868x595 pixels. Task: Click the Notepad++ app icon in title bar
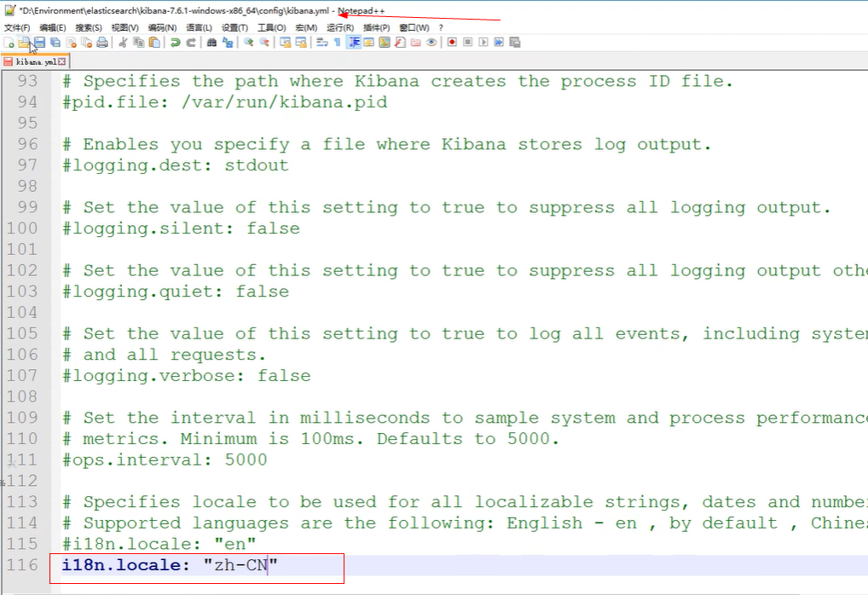pos(9,10)
